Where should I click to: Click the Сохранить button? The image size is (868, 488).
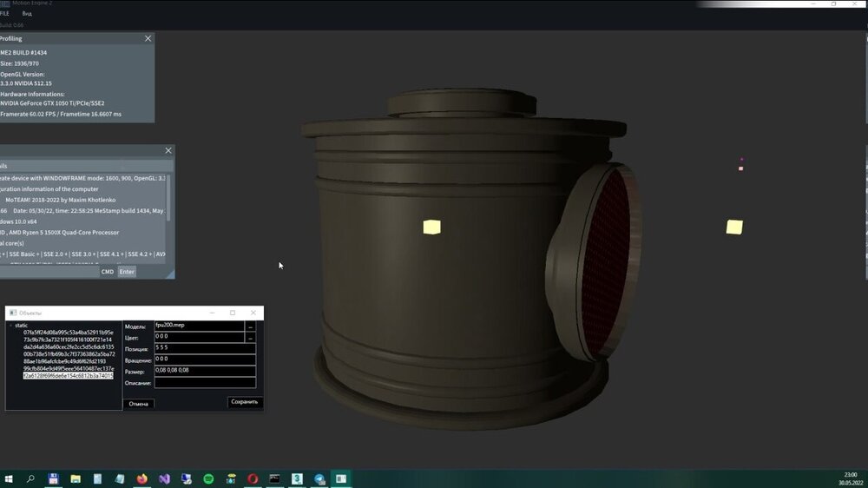pos(244,402)
